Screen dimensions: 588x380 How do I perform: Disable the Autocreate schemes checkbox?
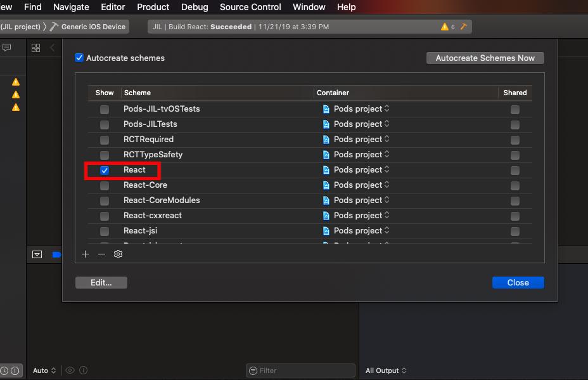tap(79, 58)
